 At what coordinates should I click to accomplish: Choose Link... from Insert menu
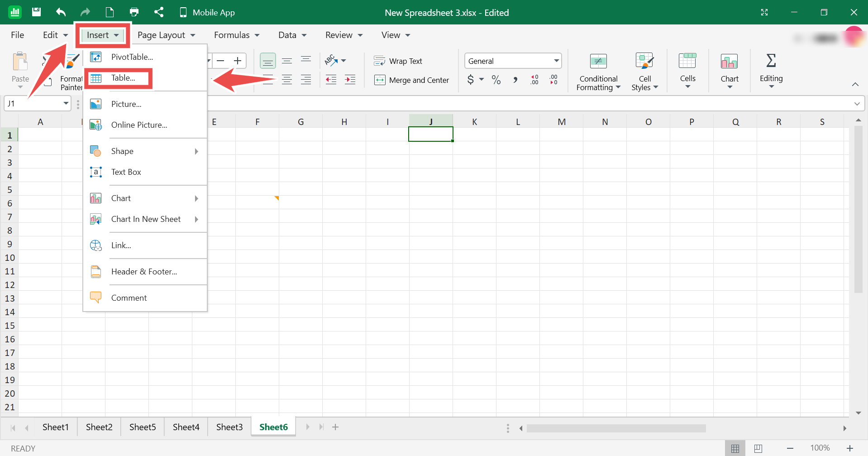pos(145,245)
